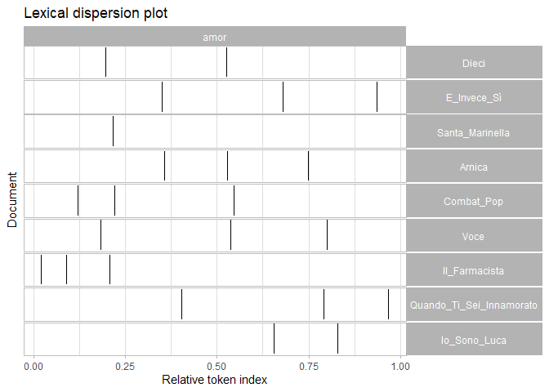
Task: Click the 'Document' y-axis label
Action: click(12, 200)
